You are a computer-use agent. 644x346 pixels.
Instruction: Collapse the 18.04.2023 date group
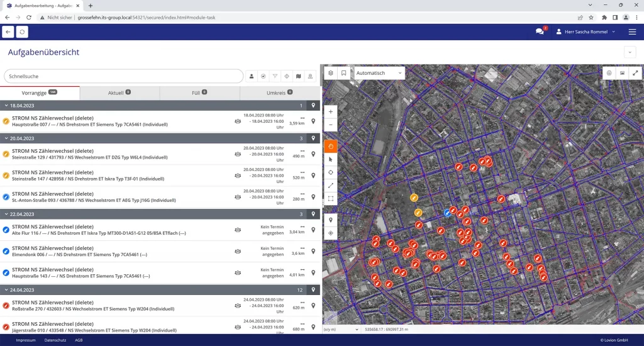[6, 106]
